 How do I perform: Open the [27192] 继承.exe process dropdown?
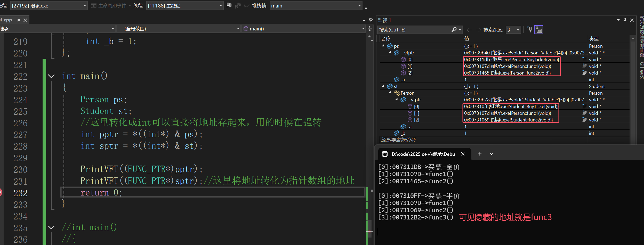[84, 5]
